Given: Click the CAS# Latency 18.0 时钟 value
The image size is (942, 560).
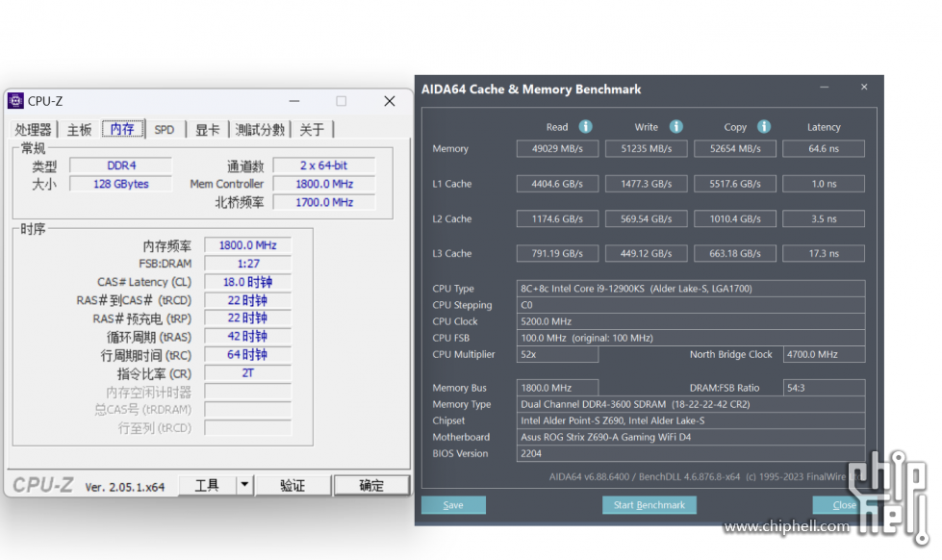Looking at the screenshot, I should coord(247,282).
